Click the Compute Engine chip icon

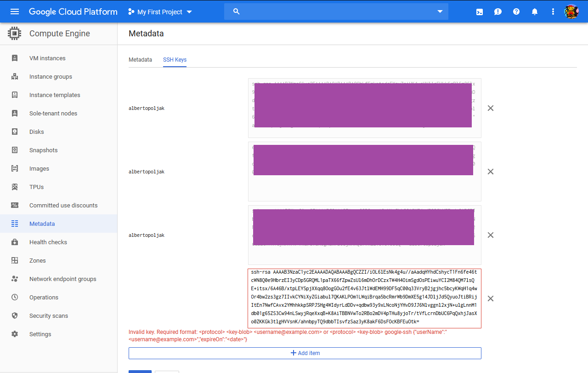[15, 34]
